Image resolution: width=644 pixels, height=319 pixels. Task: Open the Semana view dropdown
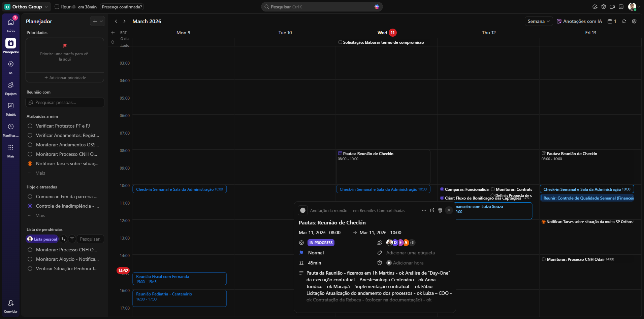point(539,21)
